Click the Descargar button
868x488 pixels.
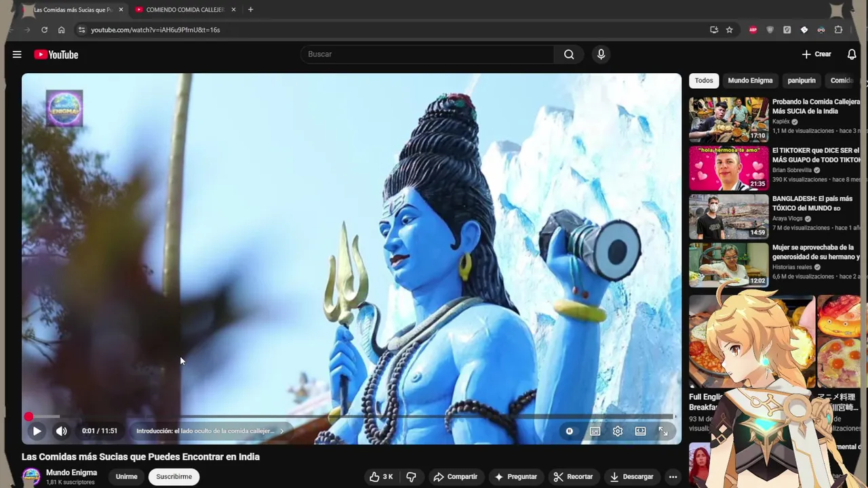(x=631, y=476)
